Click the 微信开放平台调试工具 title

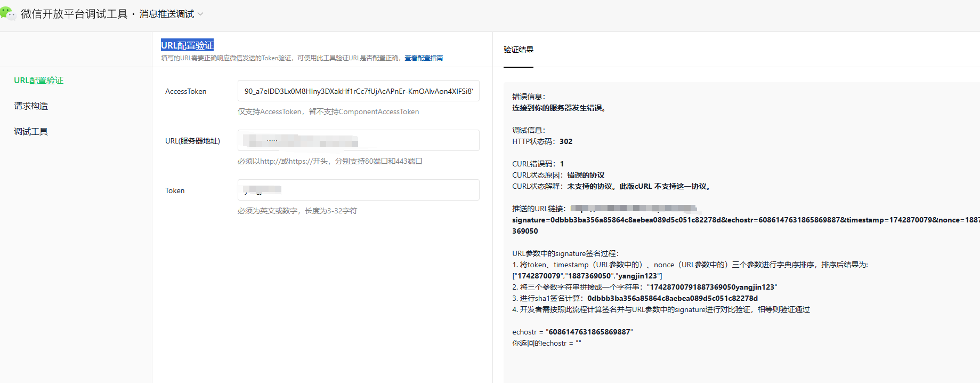(x=74, y=14)
